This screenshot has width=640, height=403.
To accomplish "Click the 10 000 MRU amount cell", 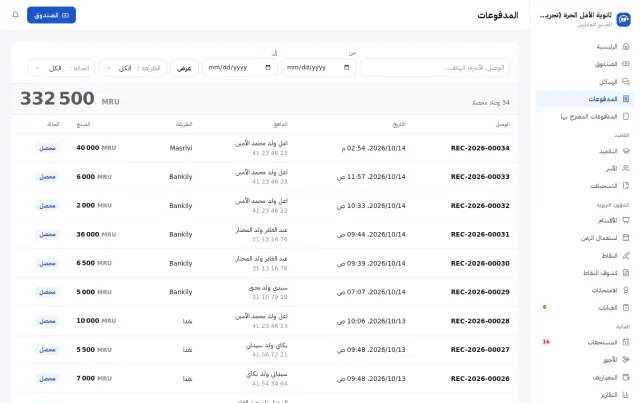I will click(96, 321).
